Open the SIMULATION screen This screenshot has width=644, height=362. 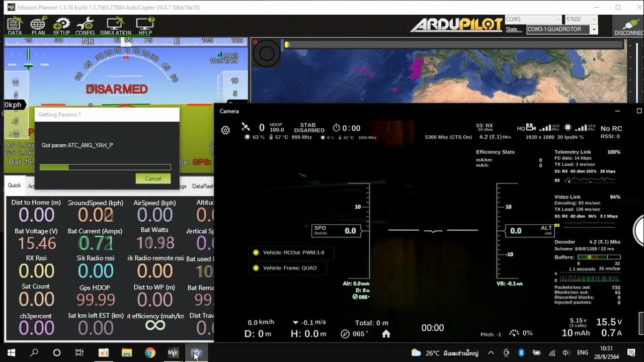[115, 25]
